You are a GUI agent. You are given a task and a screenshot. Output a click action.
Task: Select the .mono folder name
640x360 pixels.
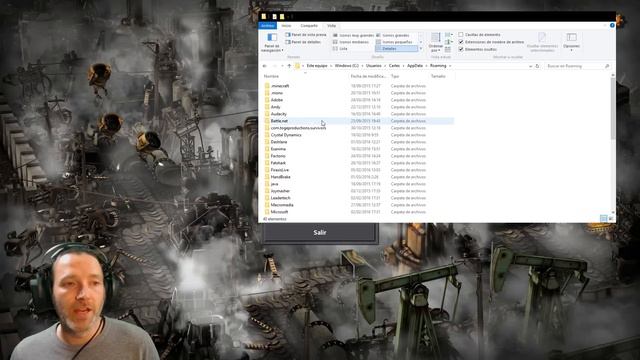(276, 93)
